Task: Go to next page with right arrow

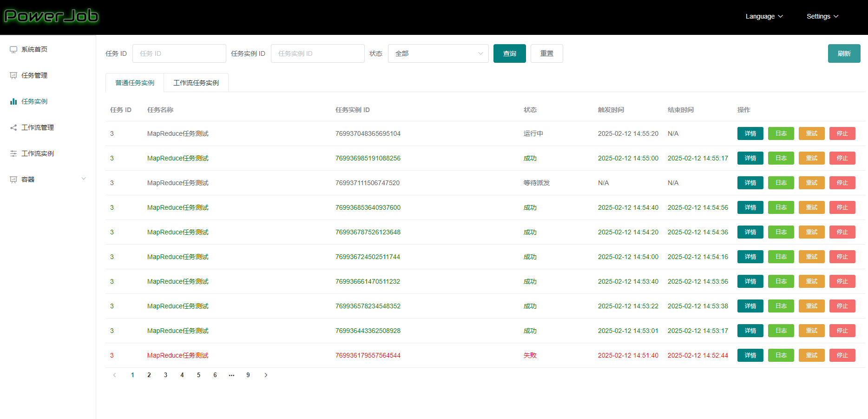Action: coord(266,375)
